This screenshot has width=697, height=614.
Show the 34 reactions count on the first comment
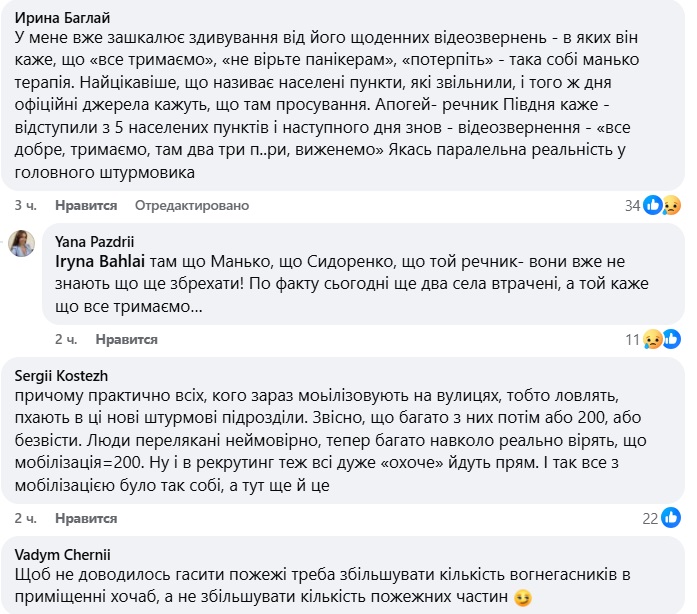631,205
